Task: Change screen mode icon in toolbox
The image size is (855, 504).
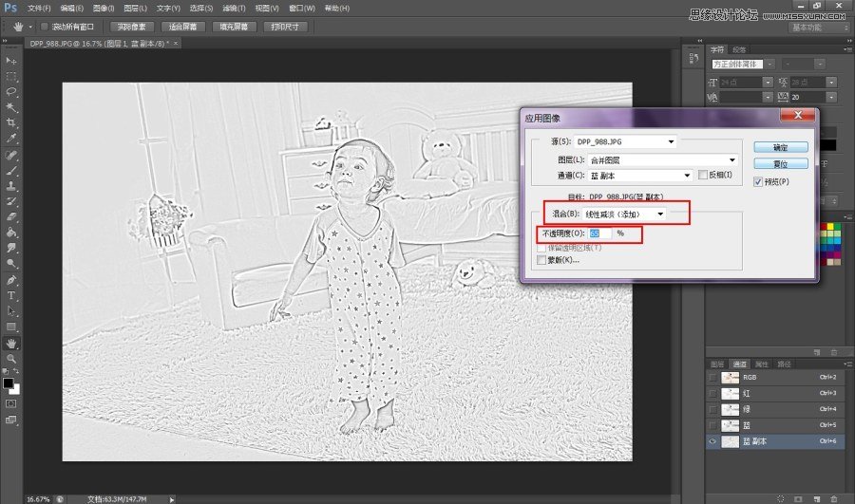Action: click(x=10, y=420)
